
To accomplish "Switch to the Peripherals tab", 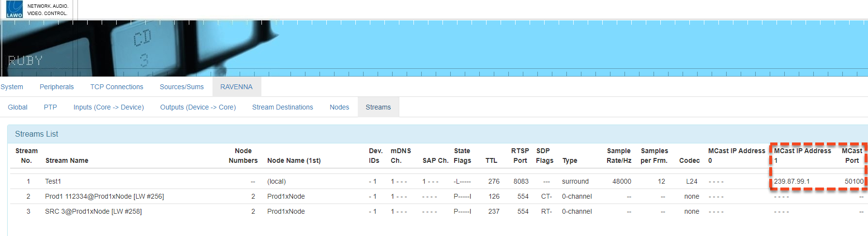I will coord(57,87).
